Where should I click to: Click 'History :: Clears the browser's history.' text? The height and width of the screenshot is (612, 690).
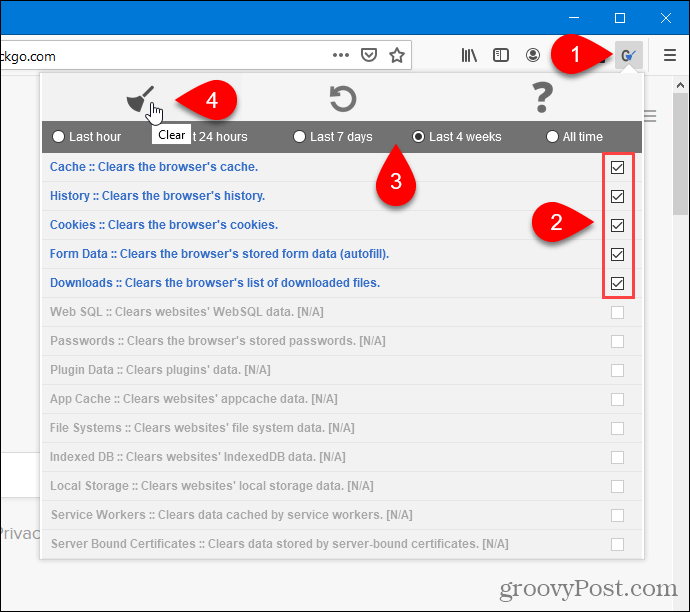pos(157,196)
